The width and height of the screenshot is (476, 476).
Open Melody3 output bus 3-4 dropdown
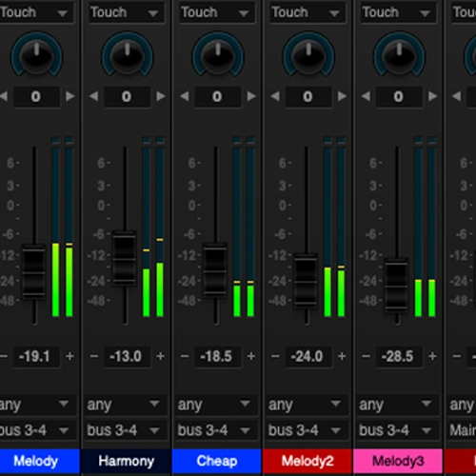(397, 430)
